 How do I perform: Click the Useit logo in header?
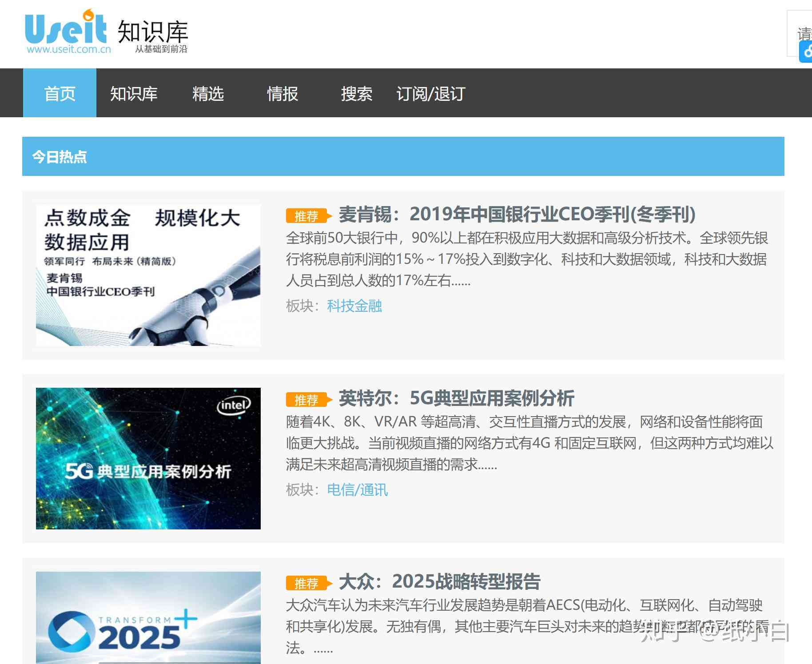tap(67, 32)
